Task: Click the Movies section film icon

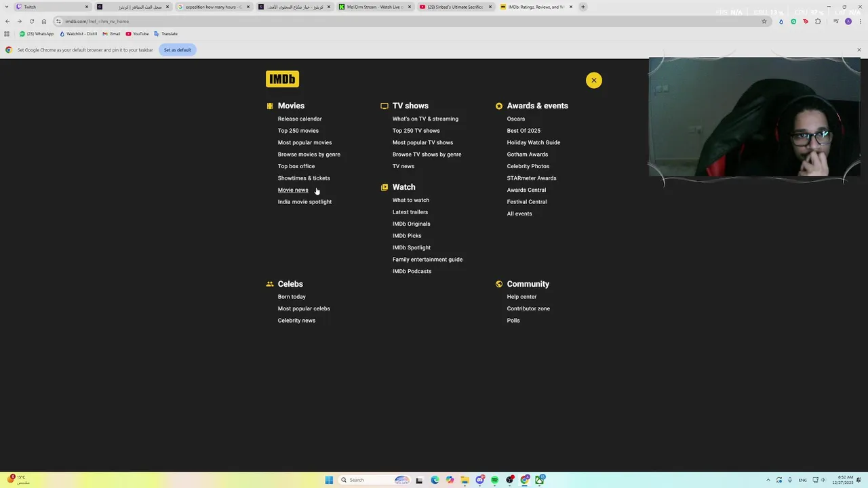Action: tap(270, 106)
